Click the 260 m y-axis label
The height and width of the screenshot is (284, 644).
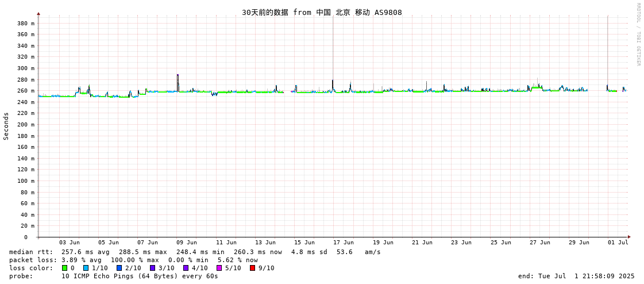(26, 91)
